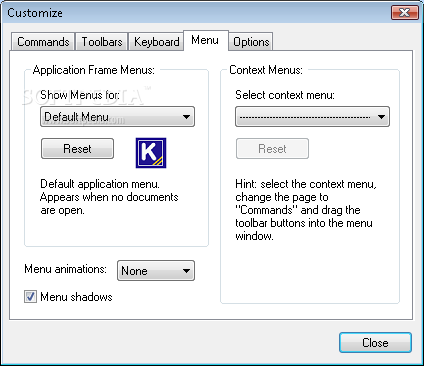This screenshot has height=366, width=424.
Task: Open the Toolbars tab
Action: 102,42
